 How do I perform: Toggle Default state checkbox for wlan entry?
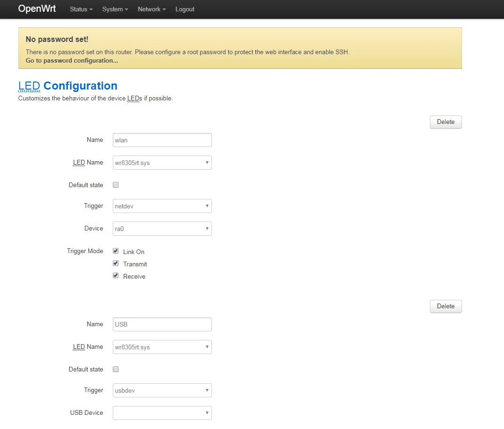pos(116,185)
